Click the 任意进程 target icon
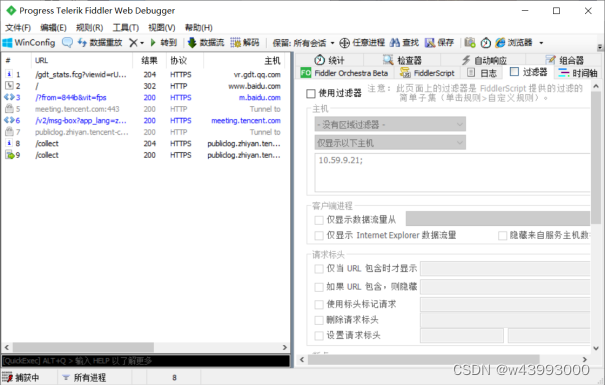The height and width of the screenshot is (385, 605). pos(345,42)
